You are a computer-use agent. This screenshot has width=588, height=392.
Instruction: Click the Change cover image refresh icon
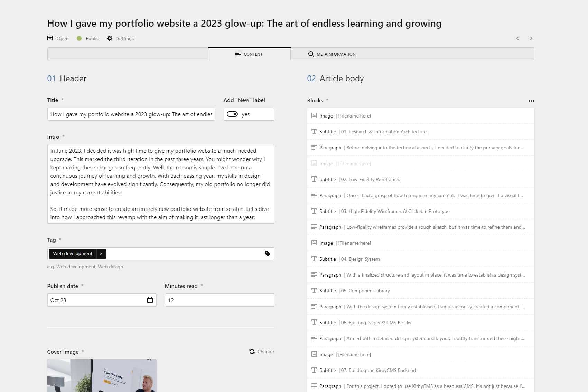tap(252, 352)
